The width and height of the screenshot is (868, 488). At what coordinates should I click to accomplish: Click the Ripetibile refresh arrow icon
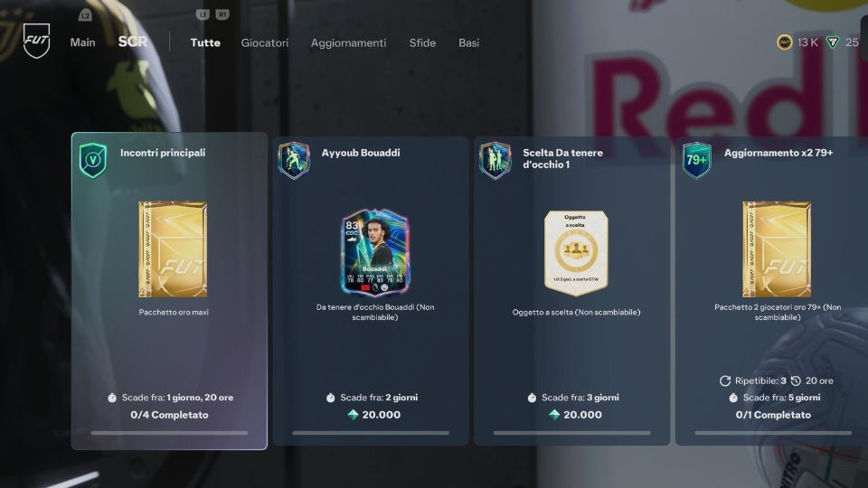click(724, 380)
